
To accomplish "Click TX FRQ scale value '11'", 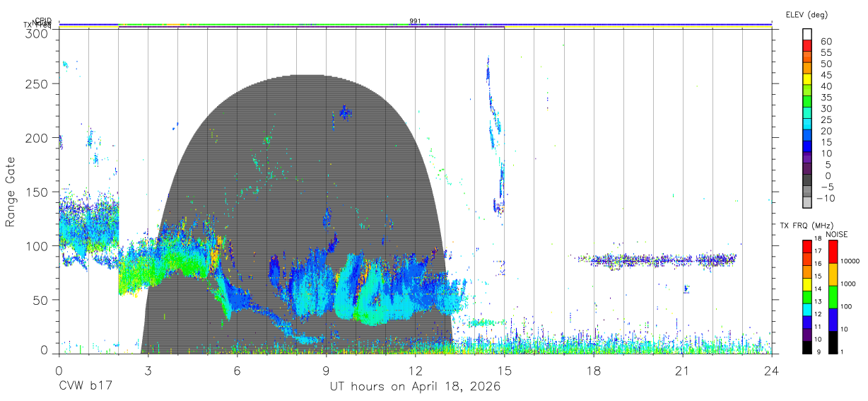I will point(818,327).
